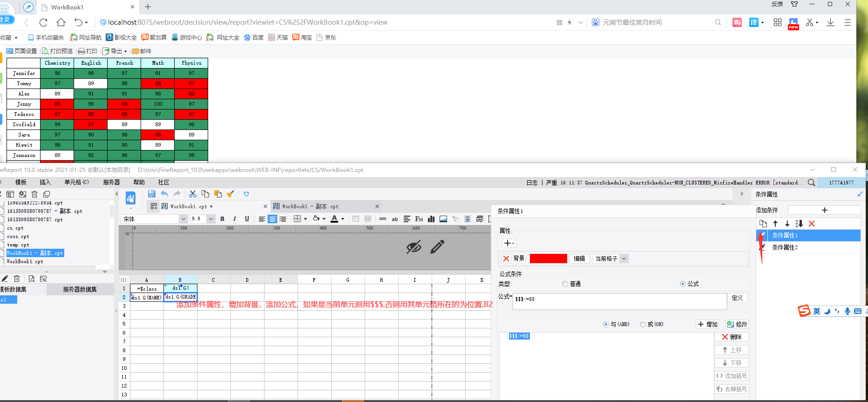Delete the condition with the red X icon
The height and width of the screenshot is (402, 868).
(x=812, y=224)
